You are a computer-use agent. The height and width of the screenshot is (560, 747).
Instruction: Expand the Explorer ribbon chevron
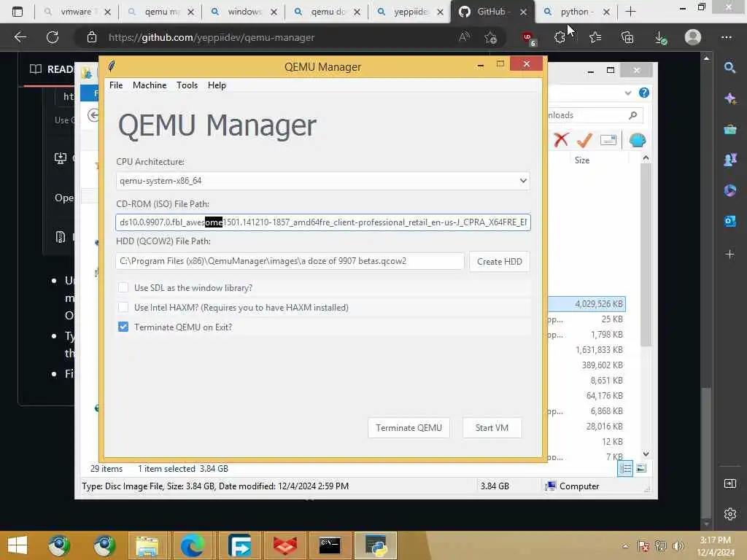[627, 93]
